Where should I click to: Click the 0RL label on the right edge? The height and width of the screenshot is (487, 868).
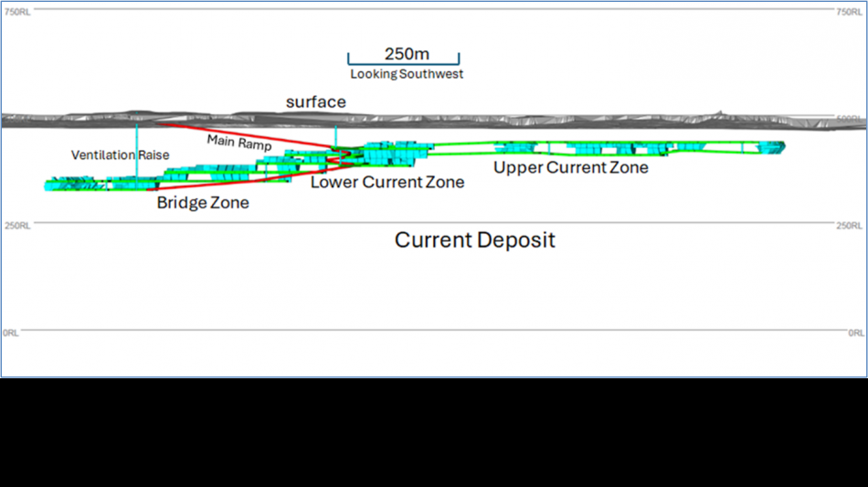tap(855, 333)
